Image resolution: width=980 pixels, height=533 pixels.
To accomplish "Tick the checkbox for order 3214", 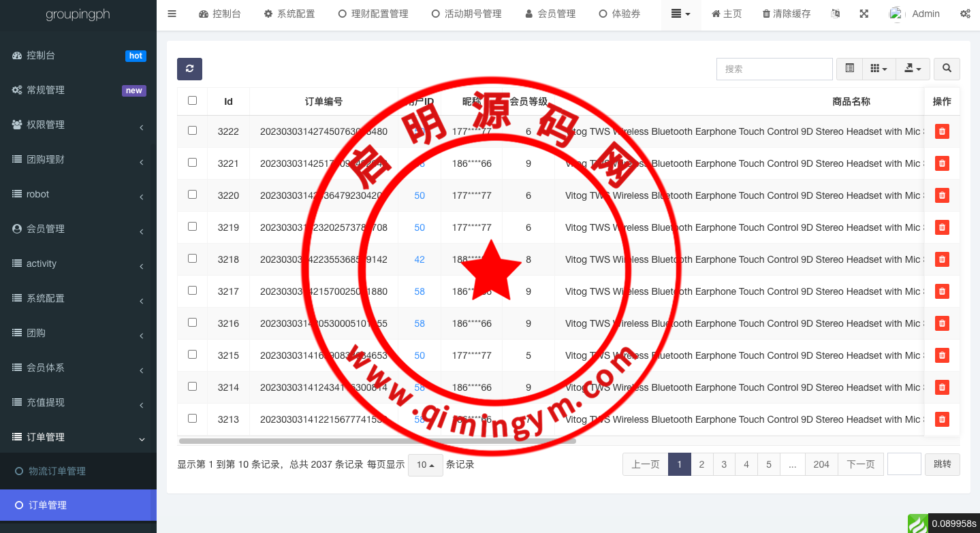I will point(192,387).
